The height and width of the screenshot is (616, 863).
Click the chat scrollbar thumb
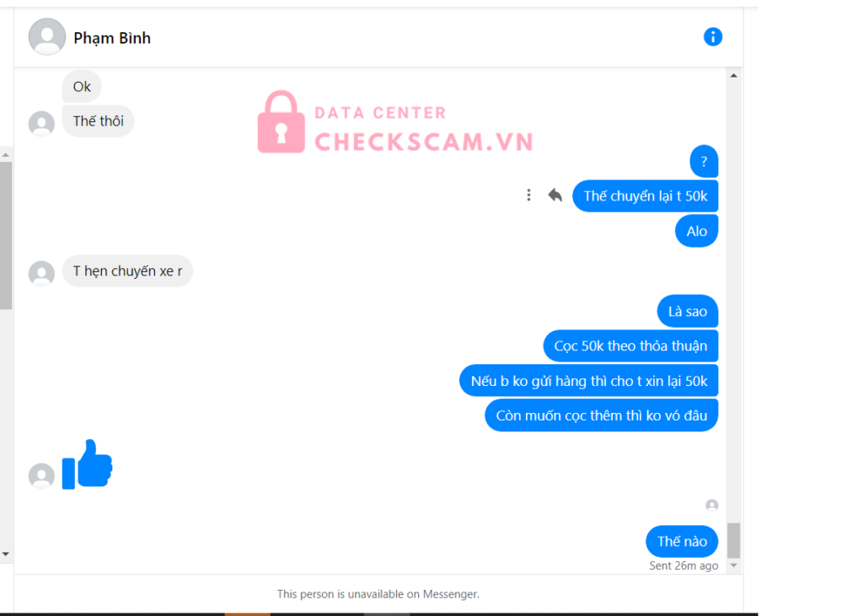click(x=734, y=540)
